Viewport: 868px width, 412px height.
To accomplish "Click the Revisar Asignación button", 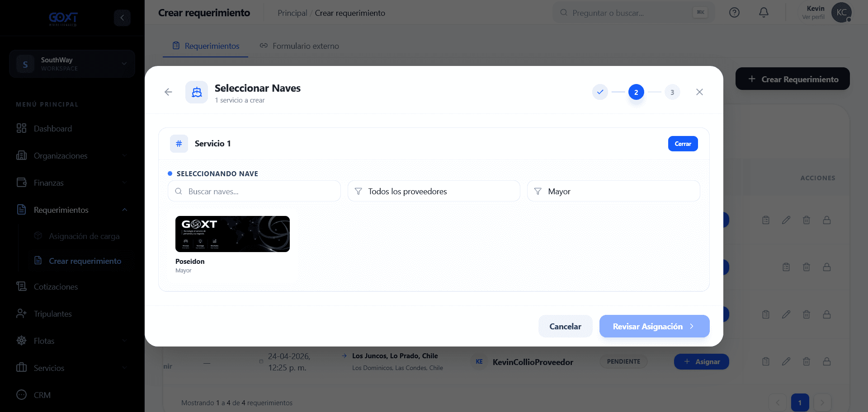I will 654,326.
